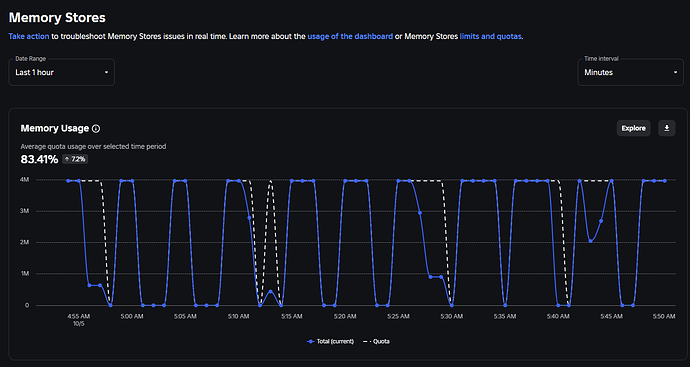Select the Memory Stores page heading
690x367 pixels.
coord(57,18)
